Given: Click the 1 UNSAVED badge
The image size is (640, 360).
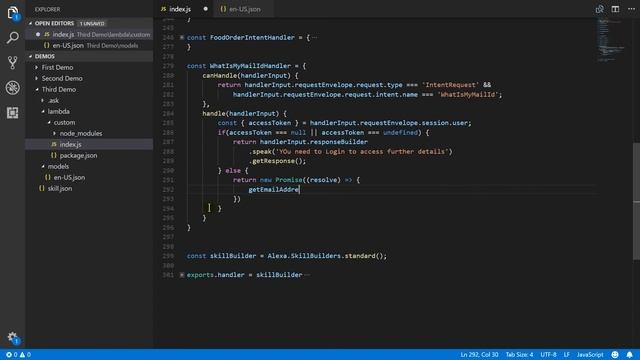Looking at the screenshot, I should click(92, 23).
